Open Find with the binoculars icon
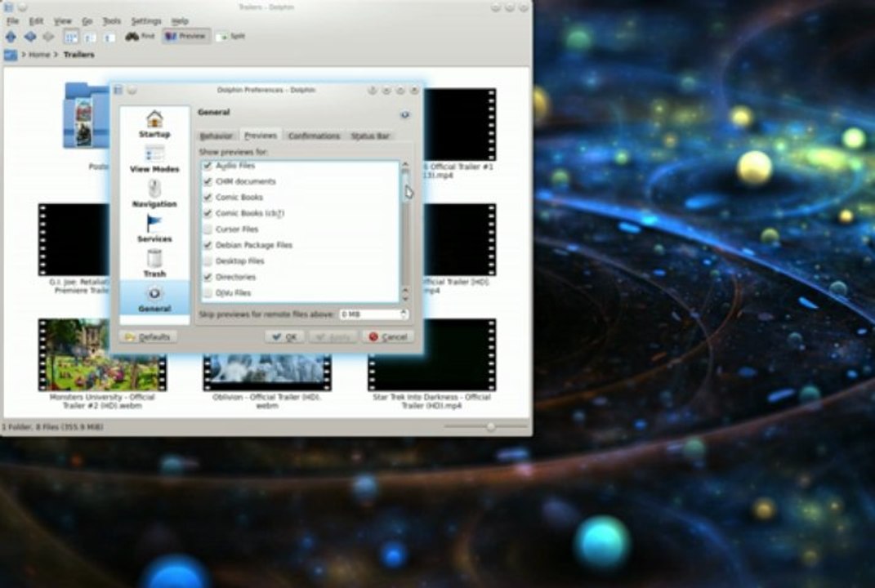Image resolution: width=875 pixels, height=588 pixels. pos(140,36)
